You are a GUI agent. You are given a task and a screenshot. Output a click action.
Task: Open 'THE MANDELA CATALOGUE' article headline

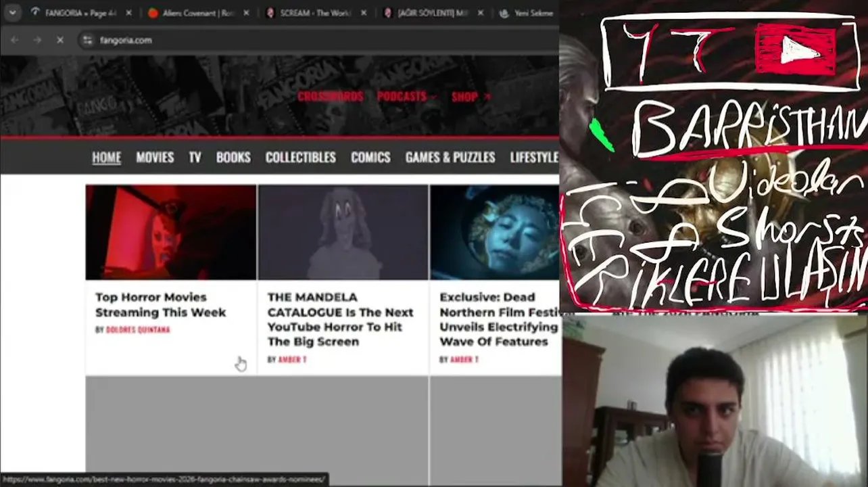[x=340, y=319]
